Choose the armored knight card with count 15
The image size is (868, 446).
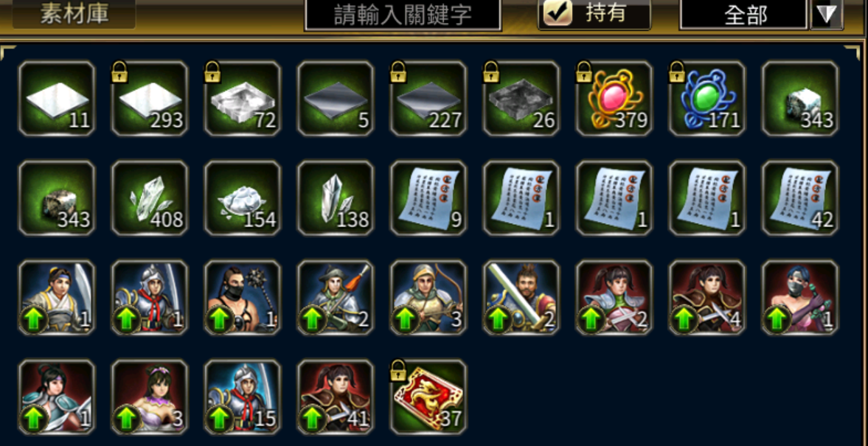243,397
